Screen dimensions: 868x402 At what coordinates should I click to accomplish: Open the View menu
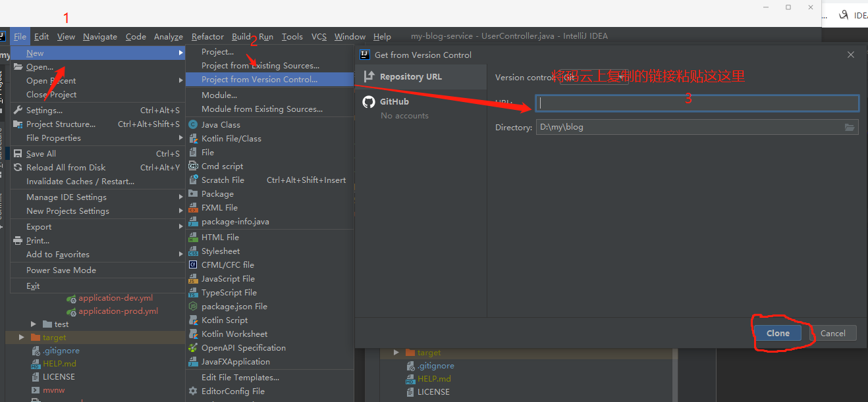[66, 37]
